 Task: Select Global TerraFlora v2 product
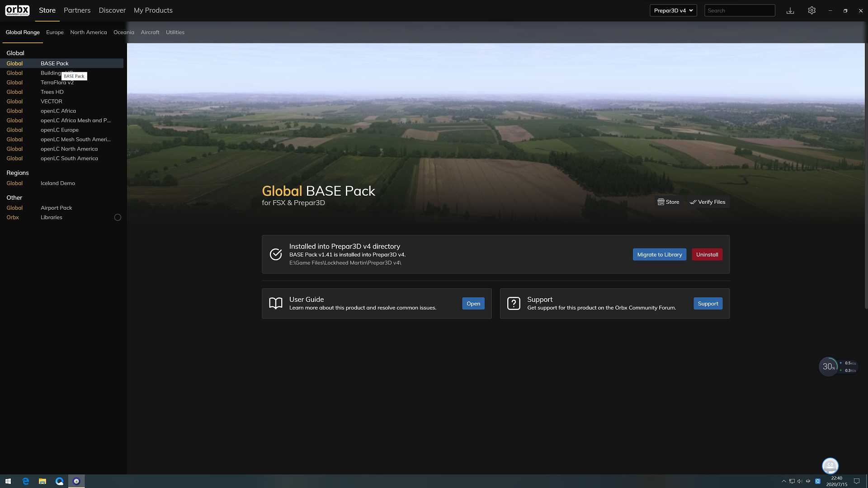pos(61,83)
